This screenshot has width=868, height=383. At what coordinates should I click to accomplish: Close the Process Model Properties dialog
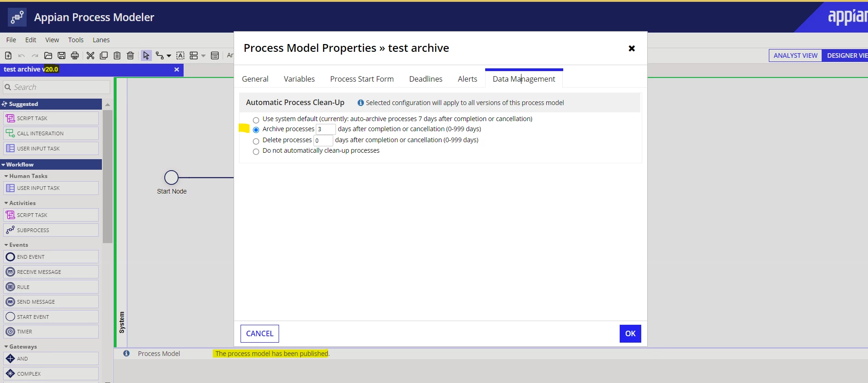coord(632,48)
